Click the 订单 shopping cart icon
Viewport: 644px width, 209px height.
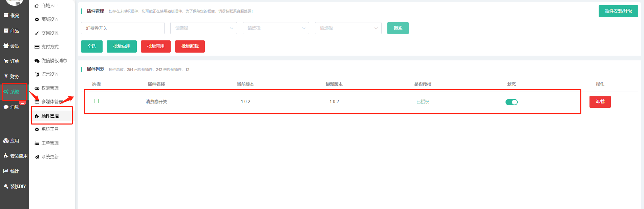click(6, 61)
